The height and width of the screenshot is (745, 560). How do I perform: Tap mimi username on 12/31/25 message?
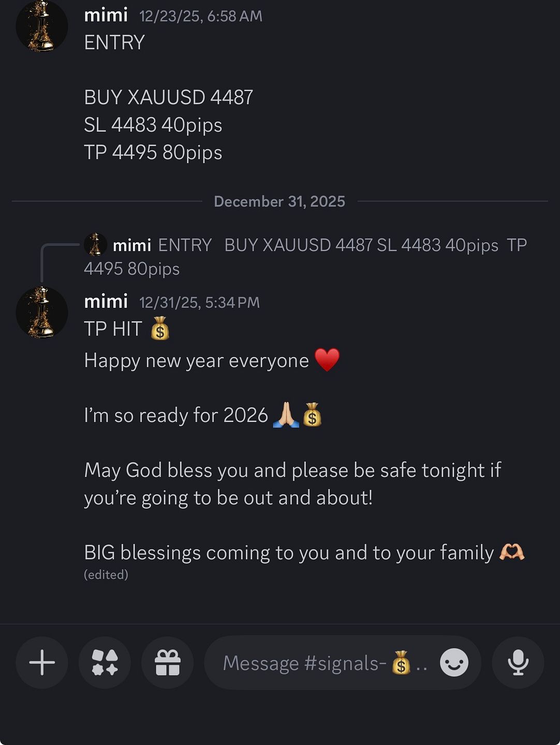click(x=106, y=302)
